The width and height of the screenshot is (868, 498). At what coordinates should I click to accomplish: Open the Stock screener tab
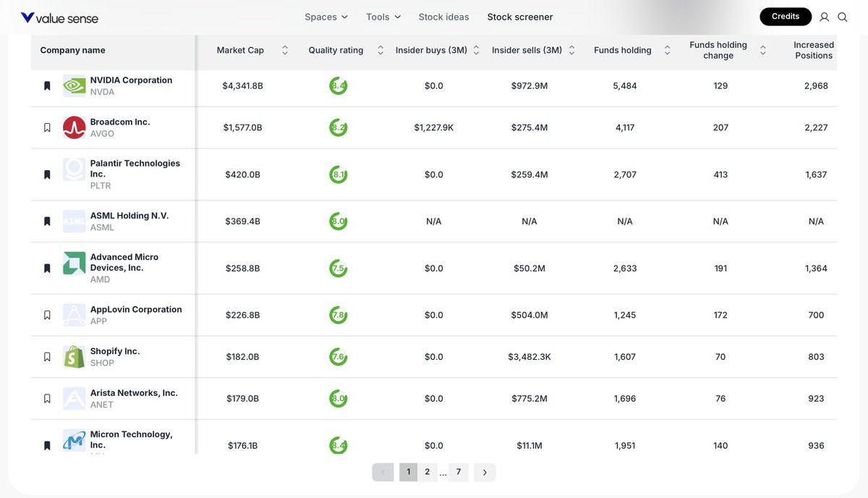click(x=520, y=17)
